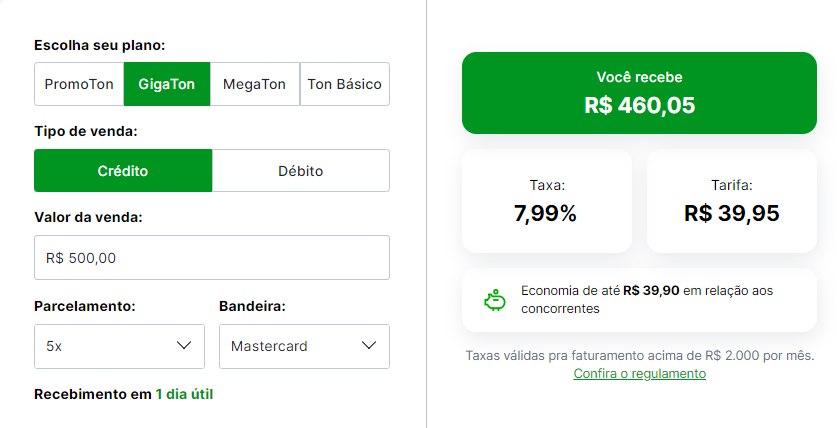Click the Tarifa R$ 39,95 card
Viewport: 837px width, 428px height.
tap(731, 201)
